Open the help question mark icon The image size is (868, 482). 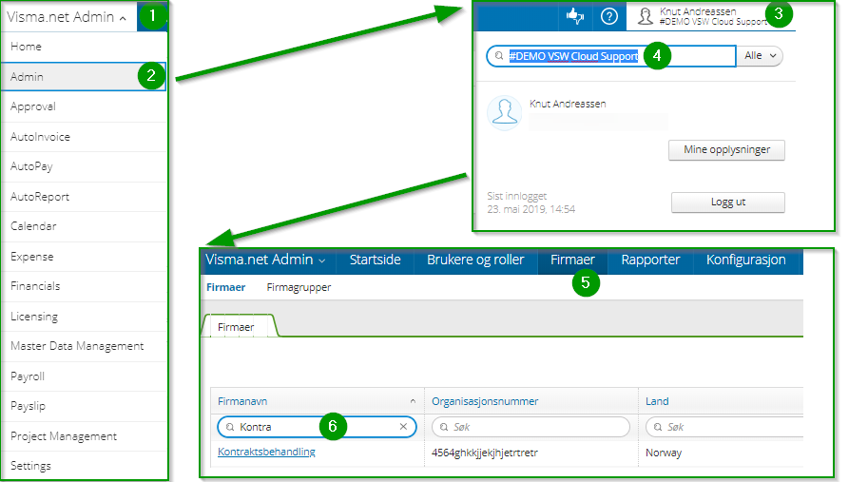pyautogui.click(x=608, y=16)
